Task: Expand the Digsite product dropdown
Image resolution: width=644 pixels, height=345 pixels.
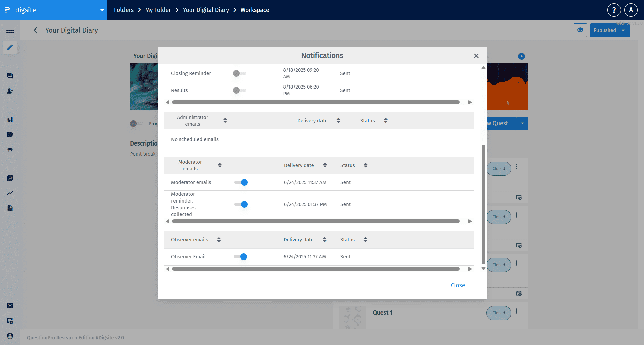Action: pyautogui.click(x=102, y=10)
